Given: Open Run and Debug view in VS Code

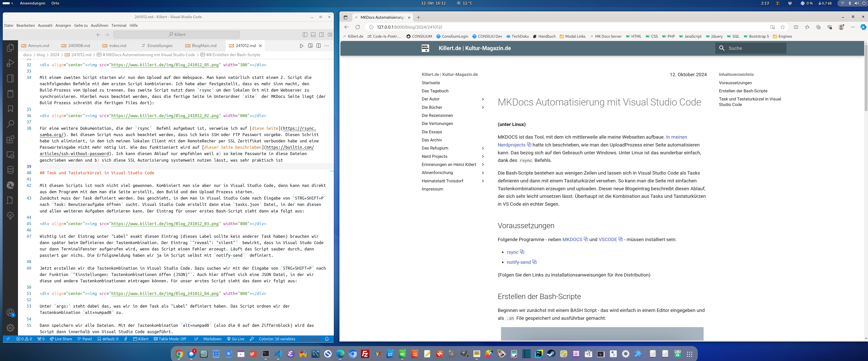Looking at the screenshot, I should 10,63.
